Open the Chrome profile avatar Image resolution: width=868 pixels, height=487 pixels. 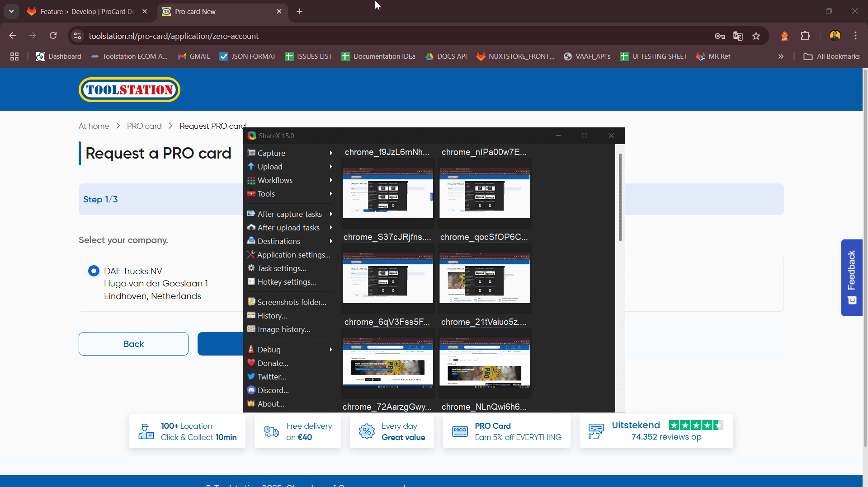(835, 36)
